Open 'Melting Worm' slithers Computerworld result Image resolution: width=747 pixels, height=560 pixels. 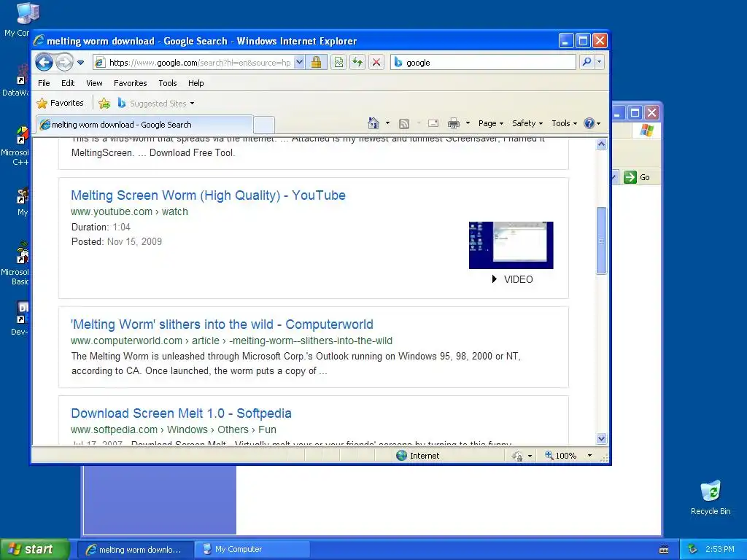(x=222, y=324)
